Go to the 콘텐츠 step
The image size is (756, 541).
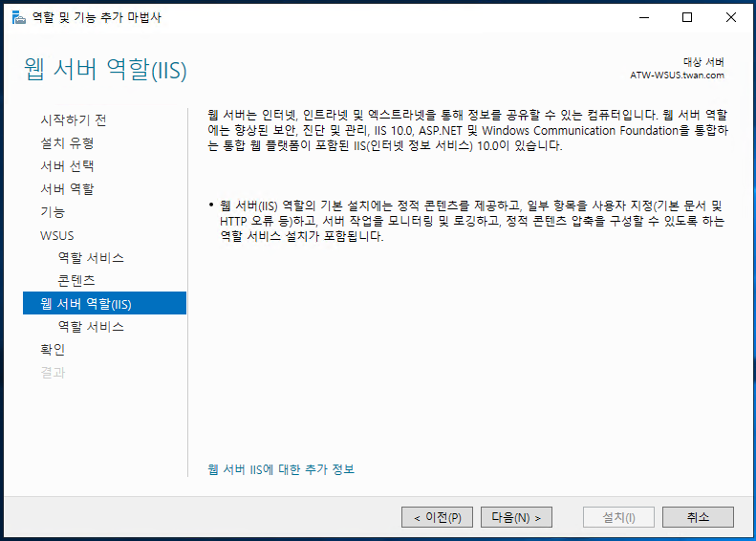click(76, 281)
